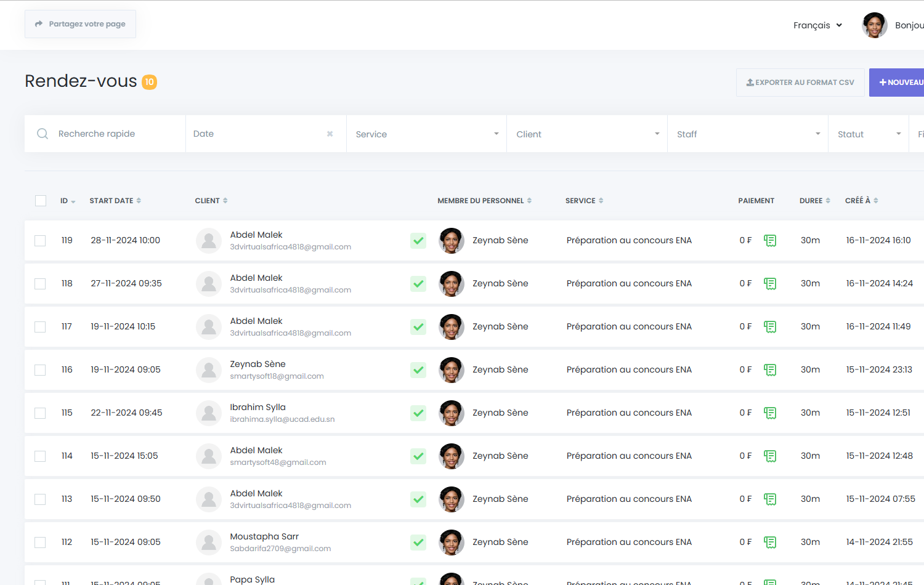Select checkbox for appointment 119
924x585 pixels.
pyautogui.click(x=41, y=241)
